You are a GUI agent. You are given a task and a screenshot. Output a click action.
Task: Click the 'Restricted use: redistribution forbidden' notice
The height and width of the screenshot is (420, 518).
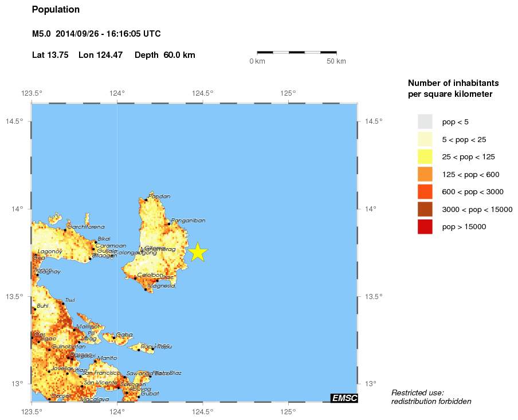(431, 397)
